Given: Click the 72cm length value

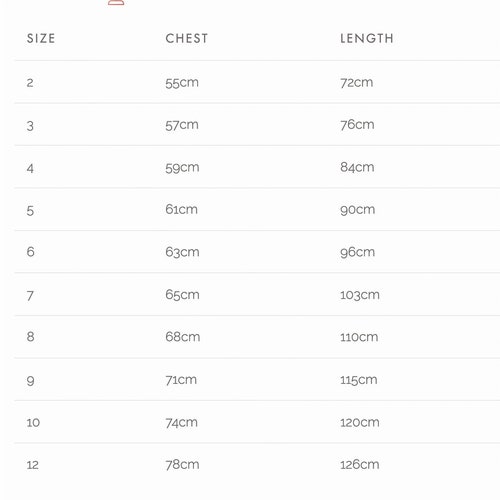Looking at the screenshot, I should (x=357, y=82).
